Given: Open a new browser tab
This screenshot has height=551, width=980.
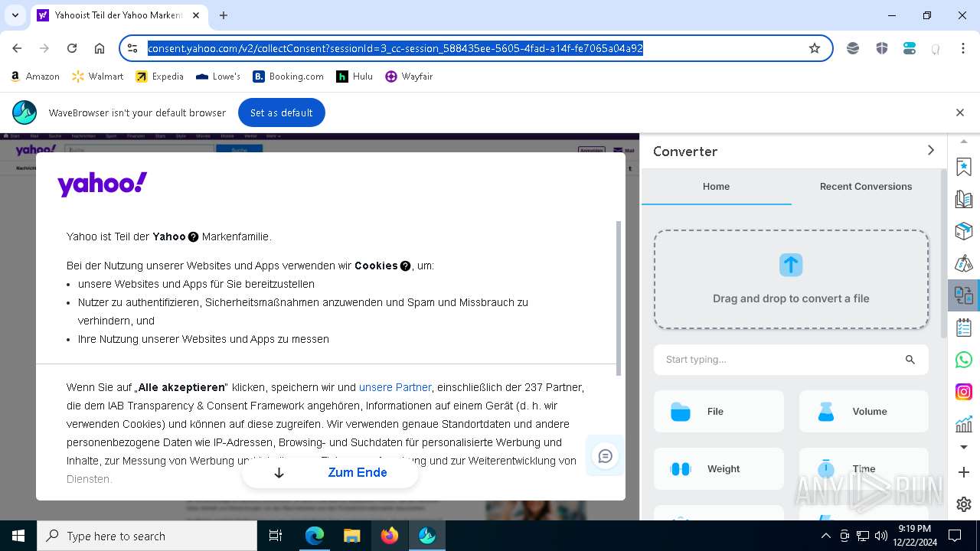Looking at the screenshot, I should [224, 15].
